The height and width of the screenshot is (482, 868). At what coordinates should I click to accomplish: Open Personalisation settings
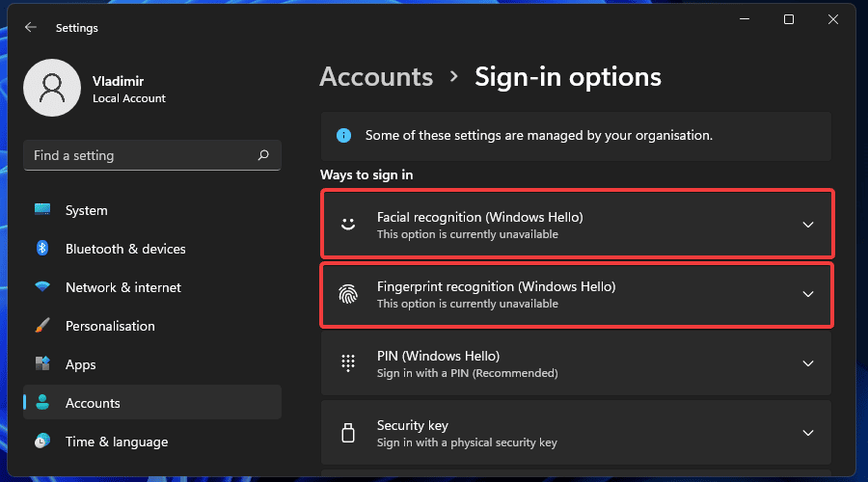pyautogui.click(x=152, y=326)
